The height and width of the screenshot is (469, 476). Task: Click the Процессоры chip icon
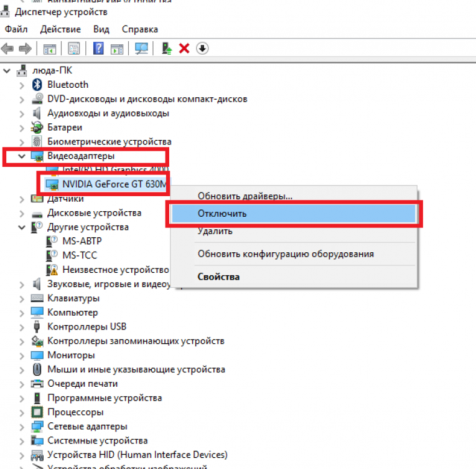click(37, 412)
